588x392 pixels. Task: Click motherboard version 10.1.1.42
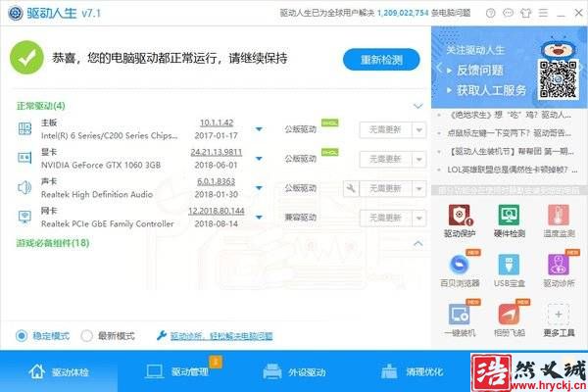coord(217,122)
